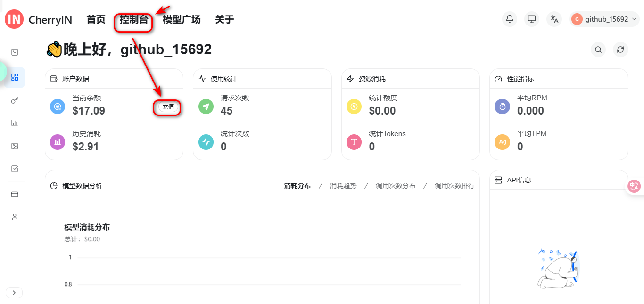The height and width of the screenshot is (304, 644).
Task: Toggle the theme monitor icon
Action: 532,19
